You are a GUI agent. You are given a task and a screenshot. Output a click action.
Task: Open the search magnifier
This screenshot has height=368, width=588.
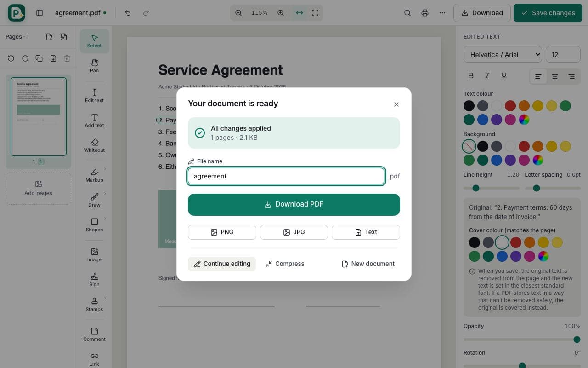pos(407,13)
